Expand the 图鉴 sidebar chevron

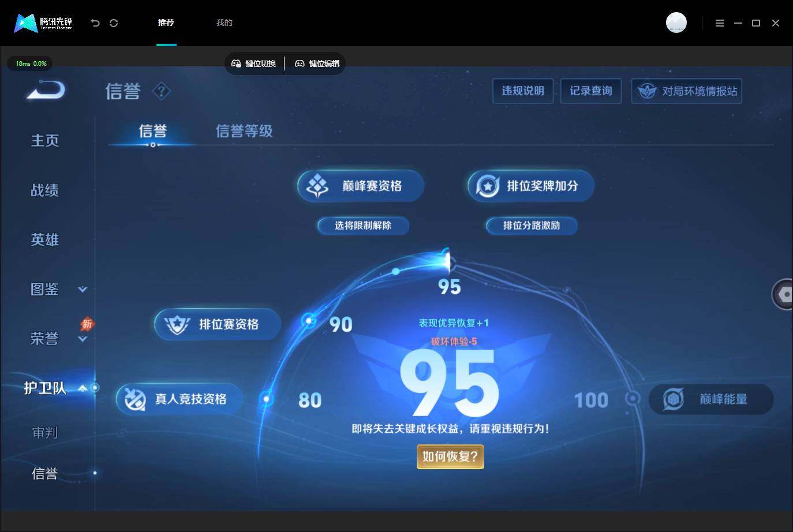click(83, 289)
